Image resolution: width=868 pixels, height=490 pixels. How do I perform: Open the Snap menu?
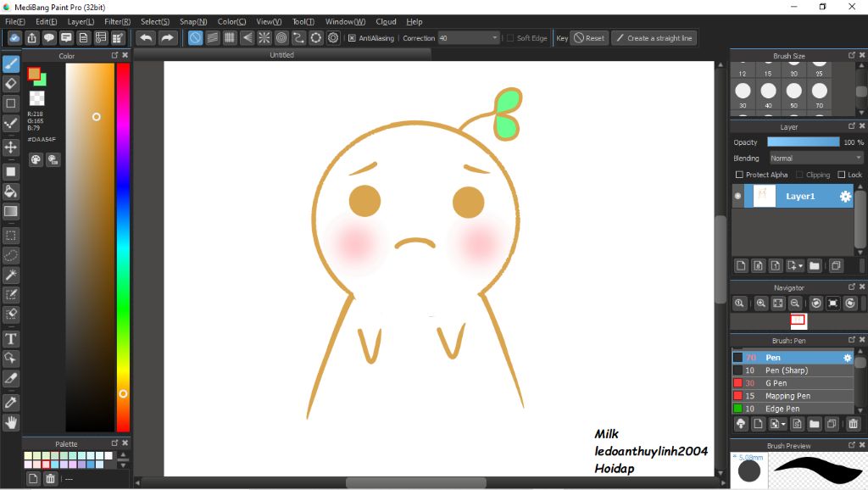tap(193, 21)
